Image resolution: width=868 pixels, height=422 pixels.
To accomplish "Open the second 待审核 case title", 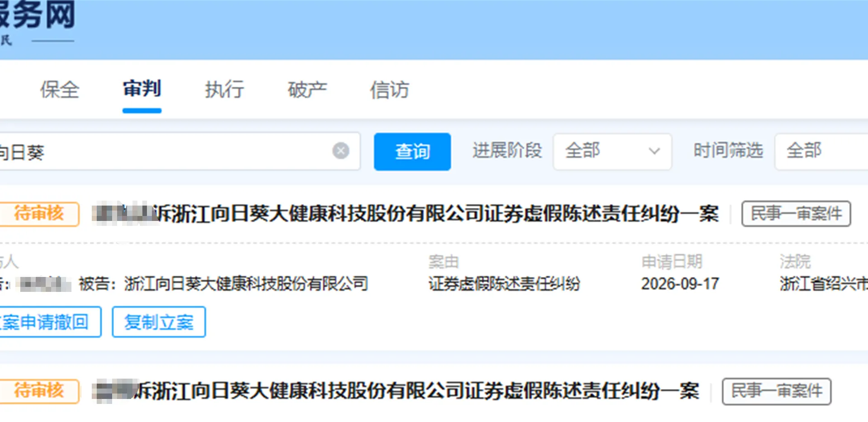I will click(396, 391).
